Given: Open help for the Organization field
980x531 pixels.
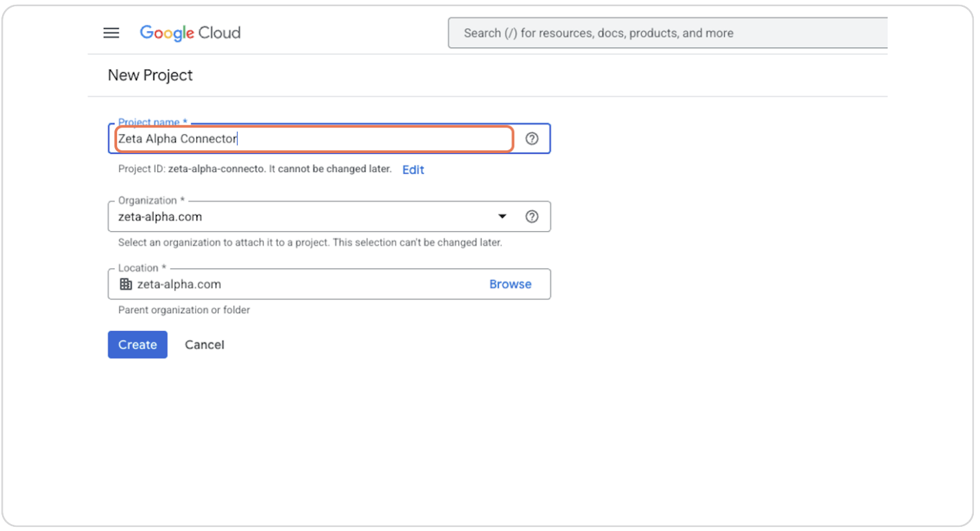Looking at the screenshot, I should (x=531, y=217).
